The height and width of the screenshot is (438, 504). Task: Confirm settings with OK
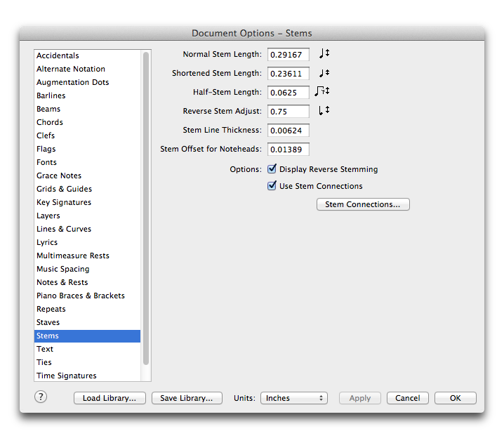point(455,398)
